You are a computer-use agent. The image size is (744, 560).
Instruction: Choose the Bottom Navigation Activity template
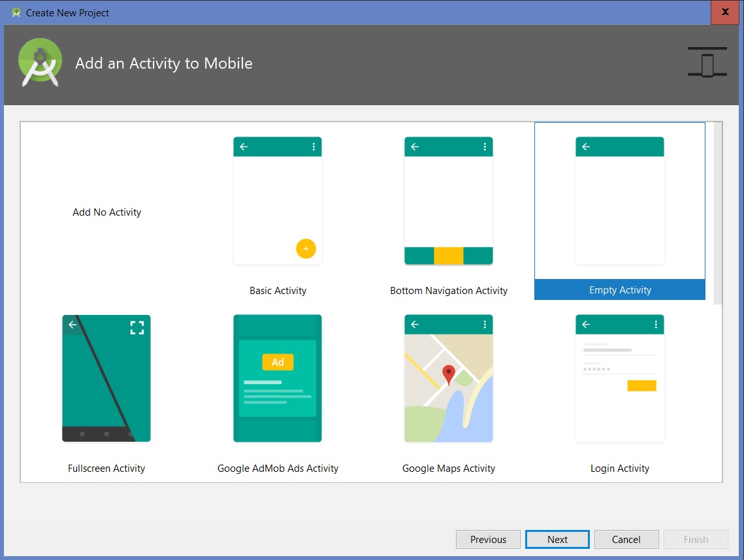449,201
